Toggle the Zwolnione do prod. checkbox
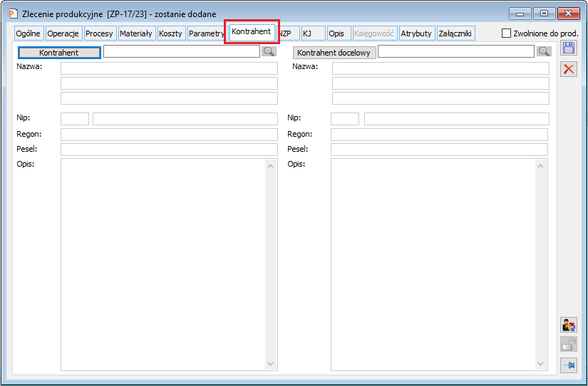This screenshot has height=386, width=588. coord(506,33)
